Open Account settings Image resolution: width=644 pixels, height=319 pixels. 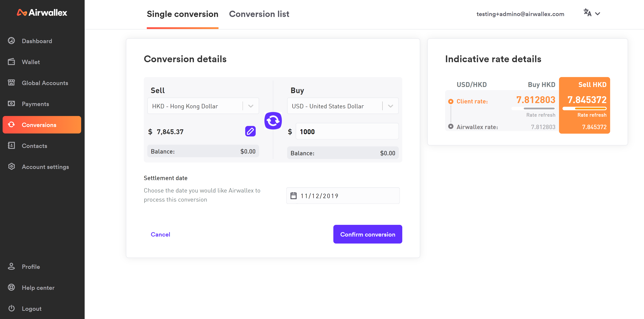coord(45,167)
